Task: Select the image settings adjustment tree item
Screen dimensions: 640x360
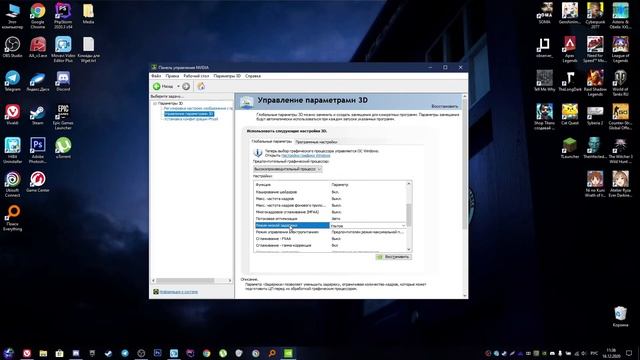Action: click(198, 109)
